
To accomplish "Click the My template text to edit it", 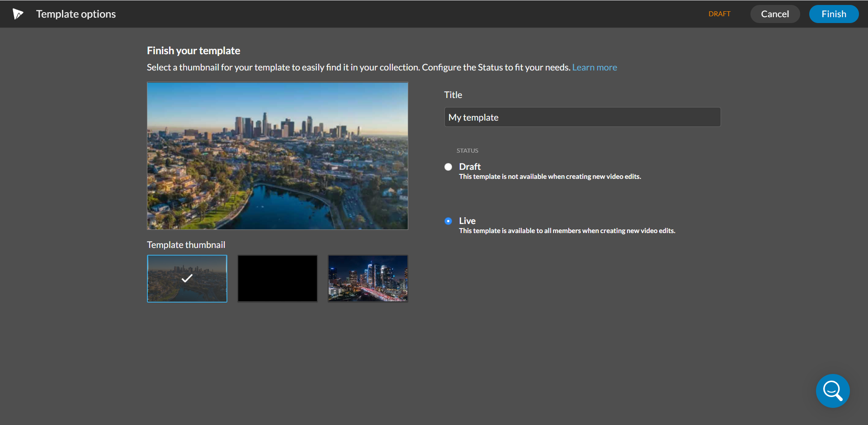I will pyautogui.click(x=473, y=117).
